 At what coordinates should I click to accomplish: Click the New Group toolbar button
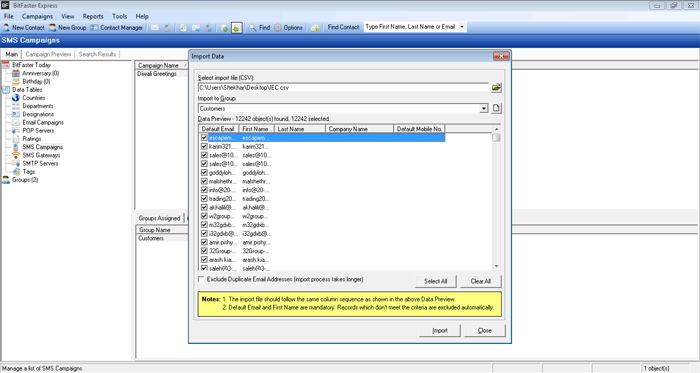(67, 28)
